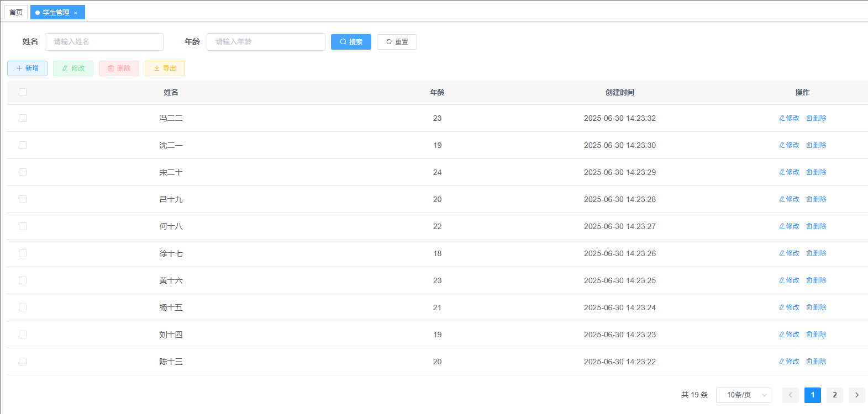Image resolution: width=868 pixels, height=414 pixels.
Task: Click the 导出 download export button
Action: click(x=165, y=68)
